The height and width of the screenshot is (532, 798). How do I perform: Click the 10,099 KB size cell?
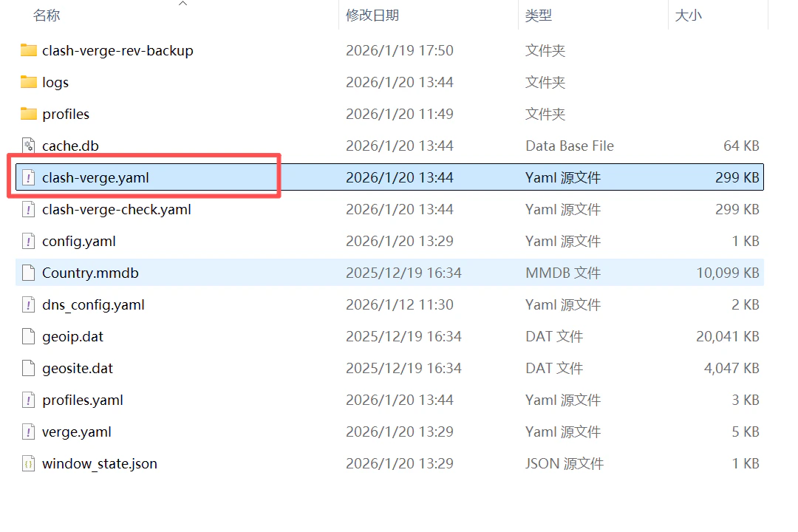[728, 273]
